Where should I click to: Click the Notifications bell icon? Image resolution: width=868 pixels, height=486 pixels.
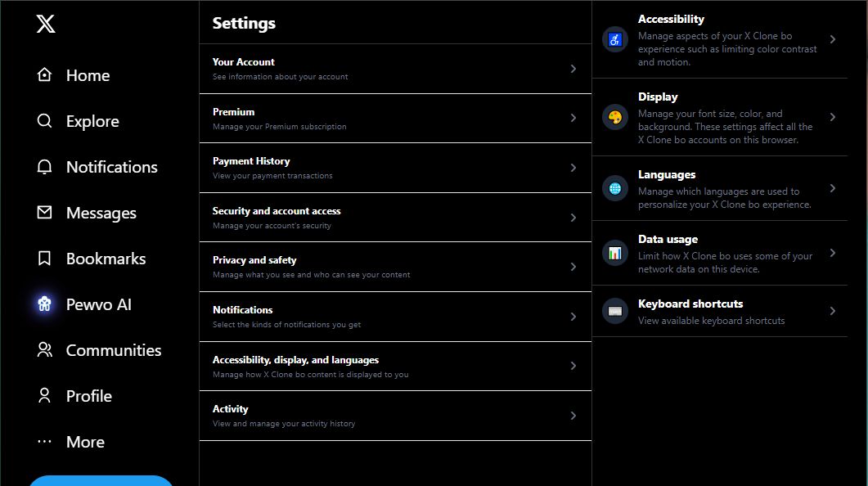coord(45,167)
